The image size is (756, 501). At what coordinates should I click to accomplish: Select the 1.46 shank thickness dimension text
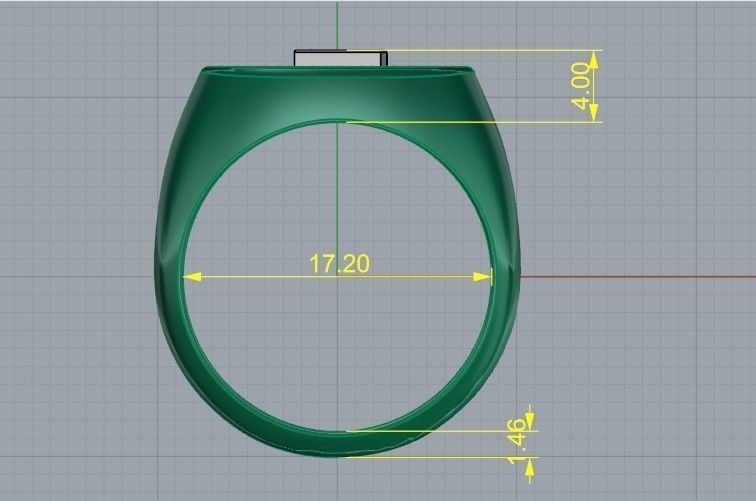tap(516, 442)
